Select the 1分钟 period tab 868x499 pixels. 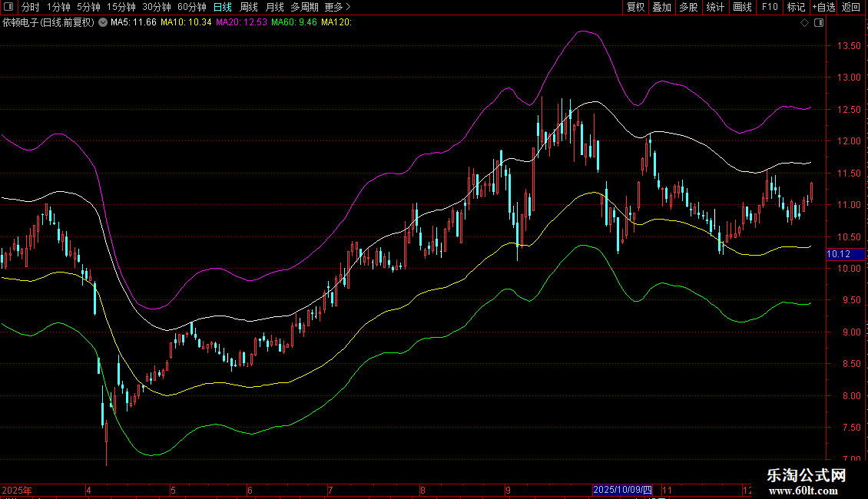58,7
